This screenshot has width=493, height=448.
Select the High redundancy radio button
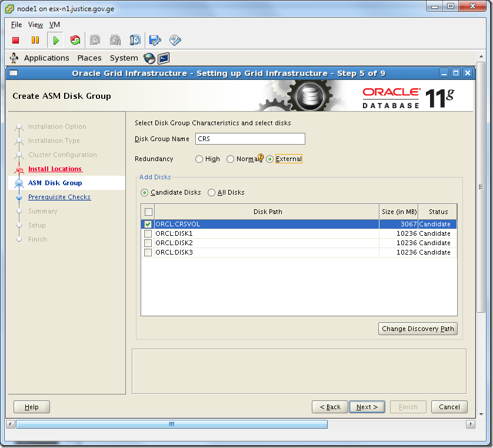coord(199,159)
